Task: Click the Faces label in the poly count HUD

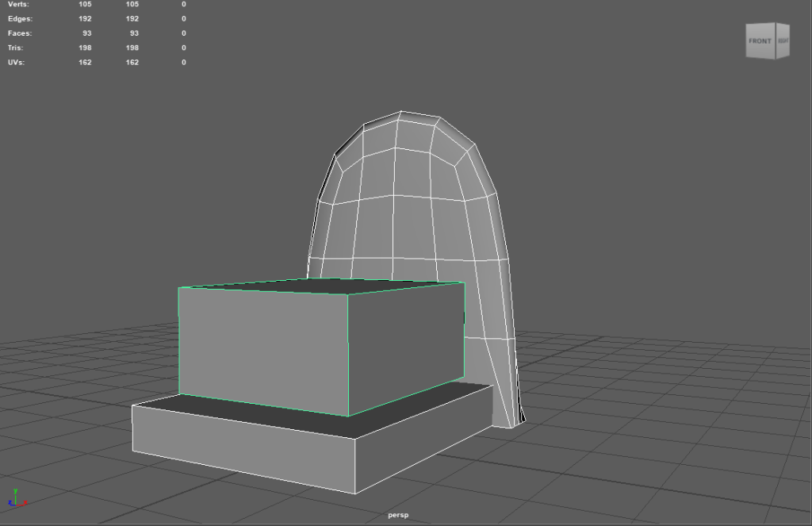Action: click(x=19, y=33)
